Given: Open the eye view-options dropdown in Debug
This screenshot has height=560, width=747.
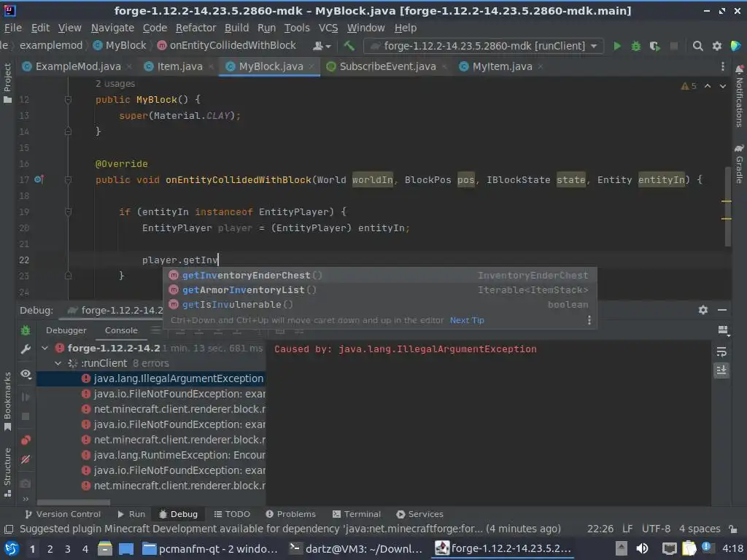Looking at the screenshot, I should click(x=26, y=374).
